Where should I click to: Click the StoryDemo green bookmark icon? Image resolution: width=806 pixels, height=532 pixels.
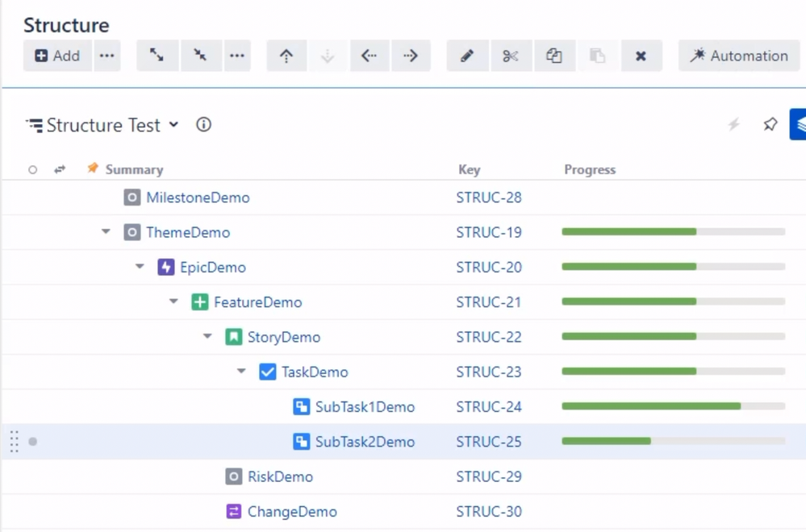click(x=234, y=337)
